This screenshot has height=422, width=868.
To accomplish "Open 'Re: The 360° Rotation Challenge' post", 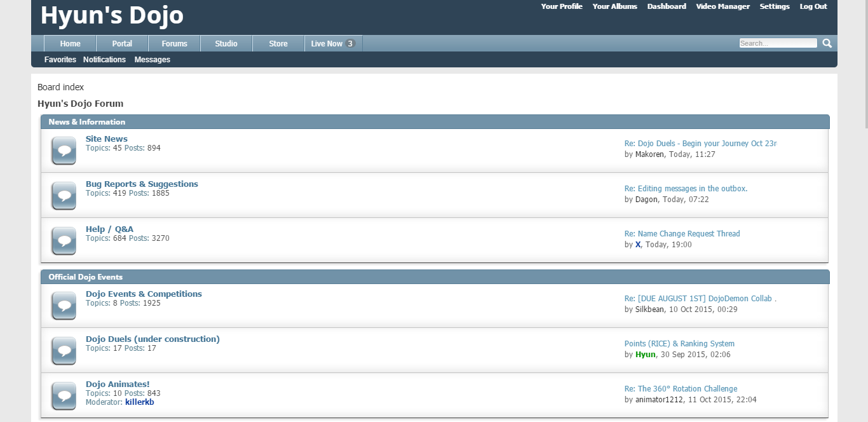I will (x=681, y=389).
